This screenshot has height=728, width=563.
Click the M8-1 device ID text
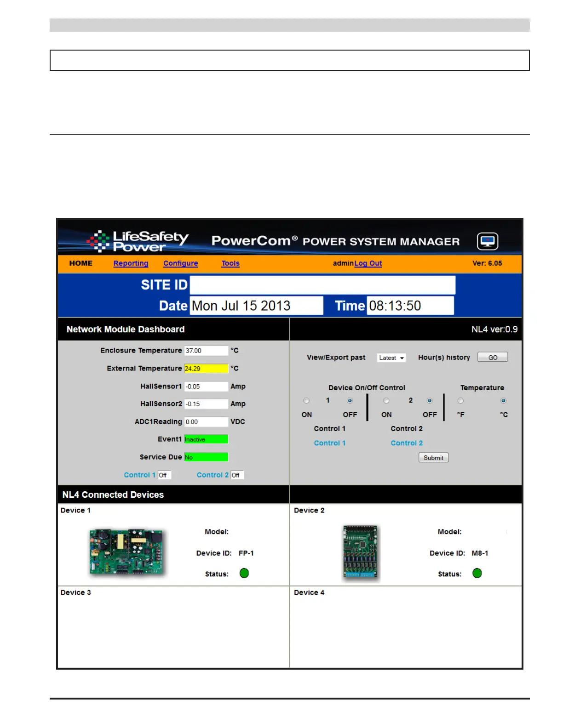click(480, 553)
